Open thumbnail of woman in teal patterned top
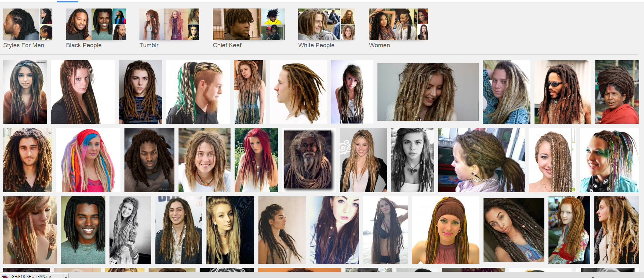The height and width of the screenshot is (278, 644). pos(506,92)
